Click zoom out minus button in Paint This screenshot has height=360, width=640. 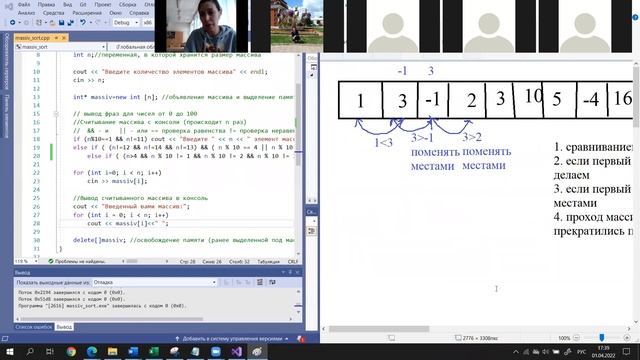[x=576, y=338]
